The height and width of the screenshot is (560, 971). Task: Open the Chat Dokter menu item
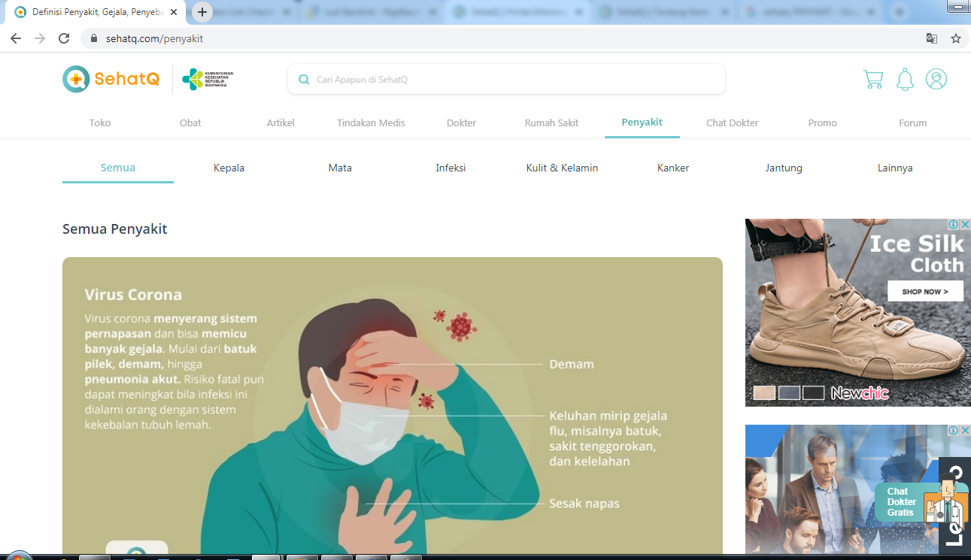coord(732,123)
